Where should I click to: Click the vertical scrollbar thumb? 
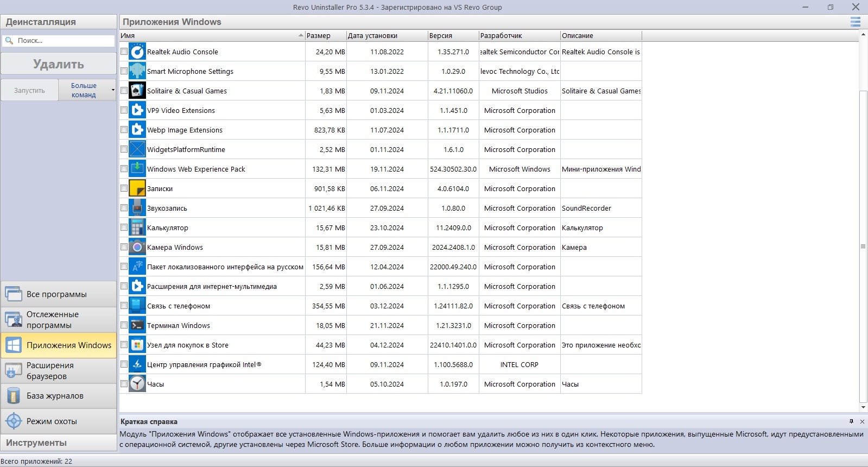[x=863, y=247]
